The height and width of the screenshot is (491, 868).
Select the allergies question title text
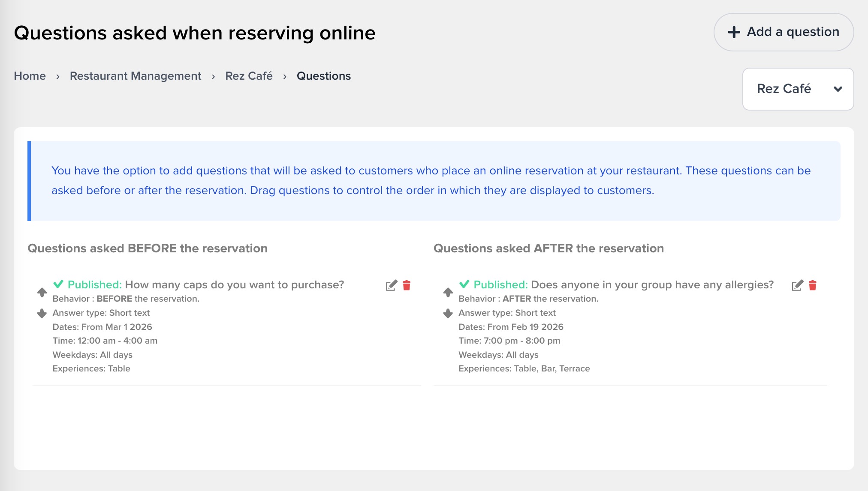pyautogui.click(x=652, y=284)
